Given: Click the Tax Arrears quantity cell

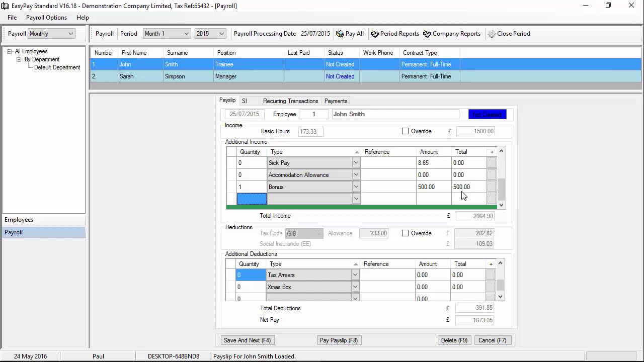Looking at the screenshot, I should pyautogui.click(x=251, y=275).
